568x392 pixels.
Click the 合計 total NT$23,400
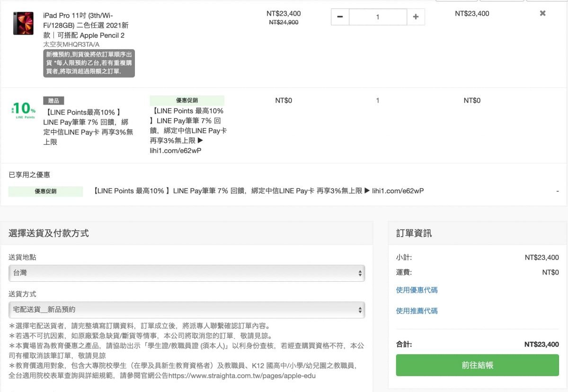click(541, 344)
